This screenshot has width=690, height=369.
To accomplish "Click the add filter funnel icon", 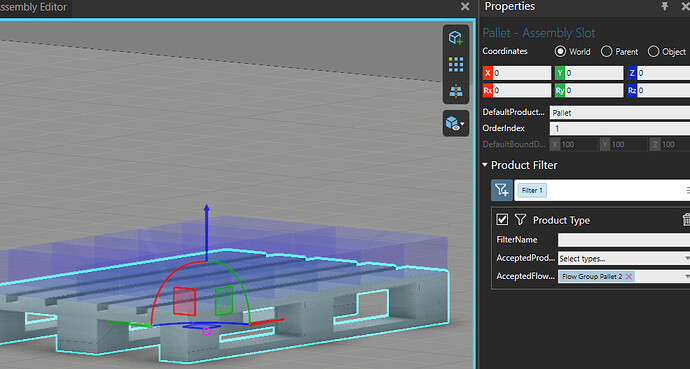I will (x=502, y=190).
